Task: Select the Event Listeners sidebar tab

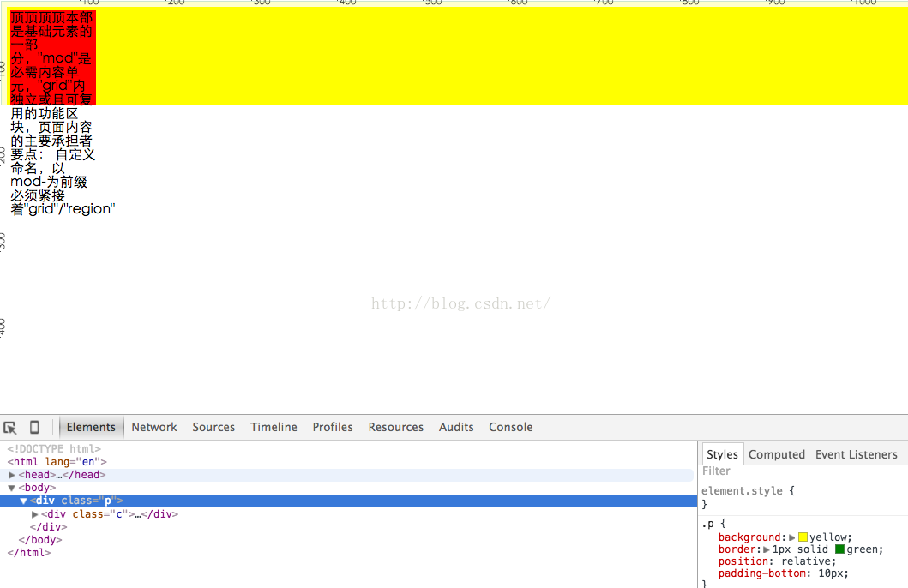Action: click(856, 454)
